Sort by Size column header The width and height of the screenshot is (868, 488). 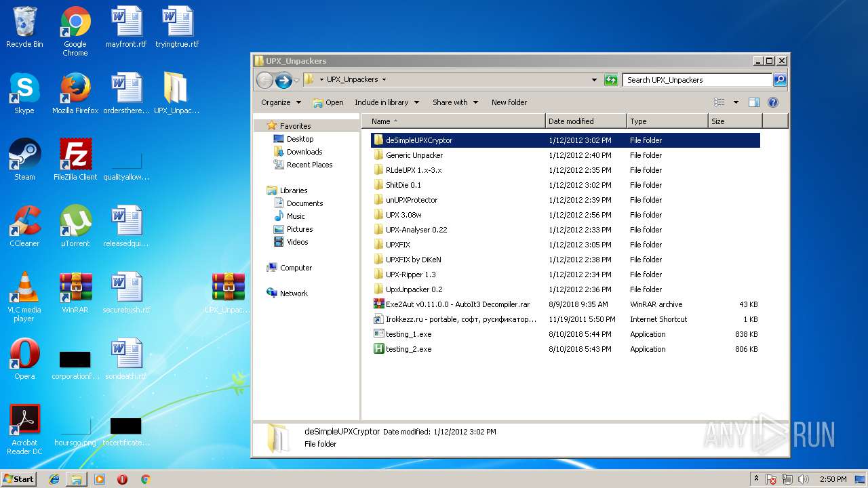coord(735,121)
